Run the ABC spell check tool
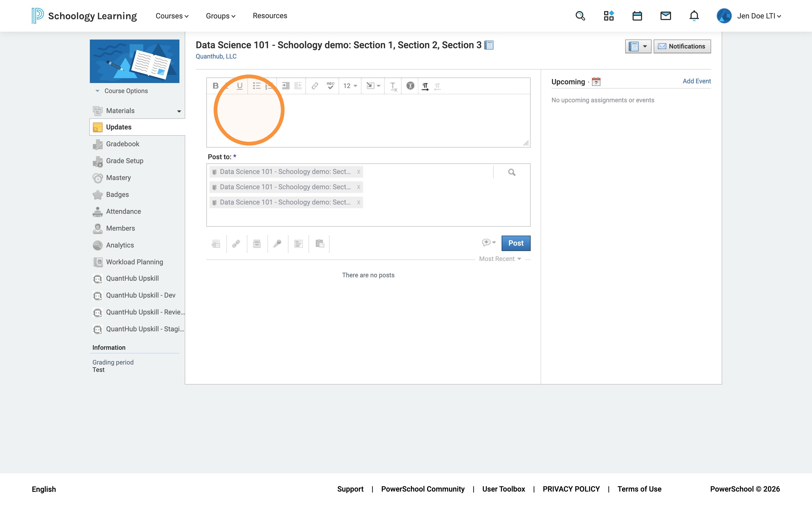 point(330,86)
